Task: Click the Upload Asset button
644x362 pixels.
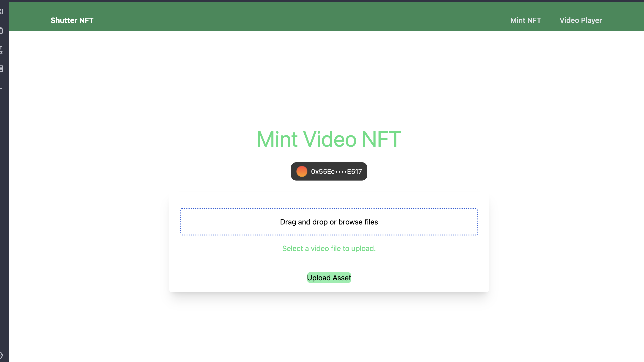Action: coord(329,278)
